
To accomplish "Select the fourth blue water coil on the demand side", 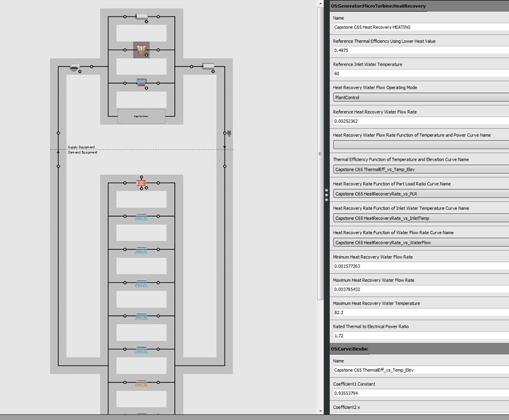I will point(141,317).
